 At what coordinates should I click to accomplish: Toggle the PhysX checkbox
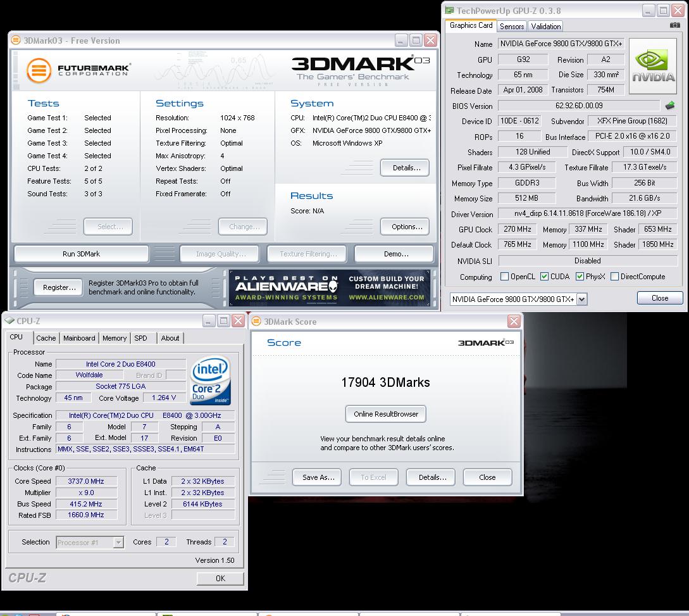pyautogui.click(x=580, y=277)
